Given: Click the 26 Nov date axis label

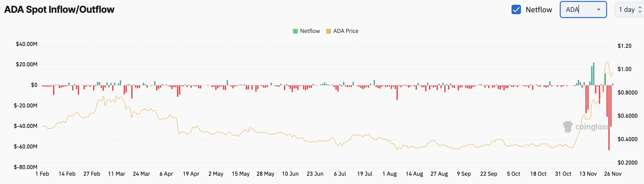Looking at the screenshot, I should coord(613,174).
